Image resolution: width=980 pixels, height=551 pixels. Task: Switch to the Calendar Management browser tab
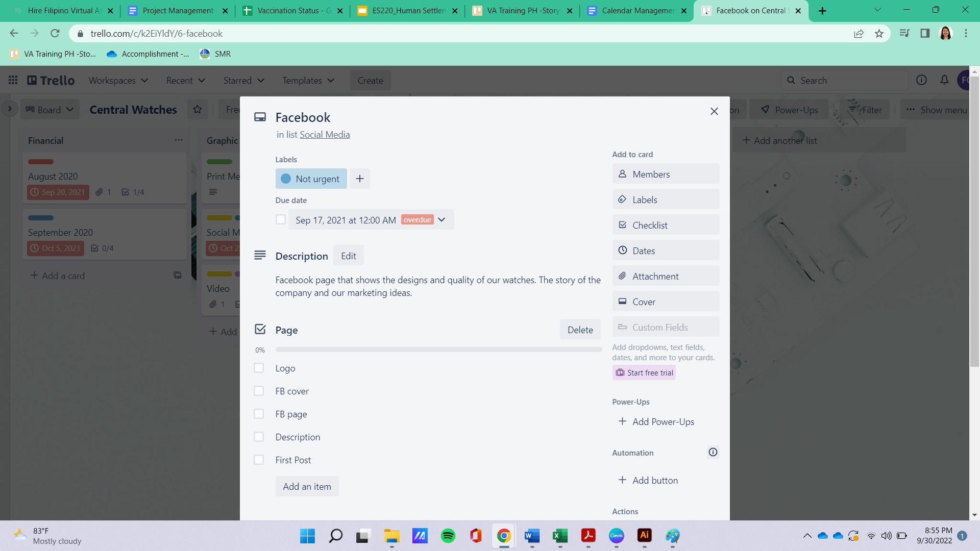click(636, 11)
